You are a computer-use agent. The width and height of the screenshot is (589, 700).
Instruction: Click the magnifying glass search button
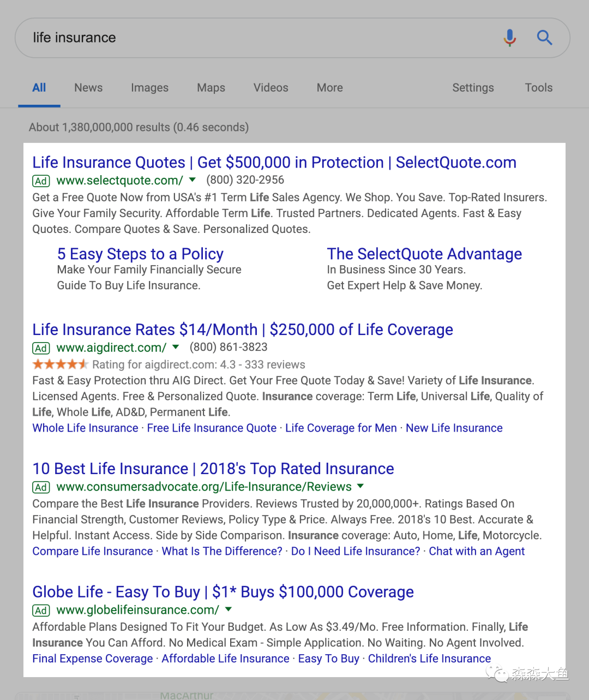(544, 38)
